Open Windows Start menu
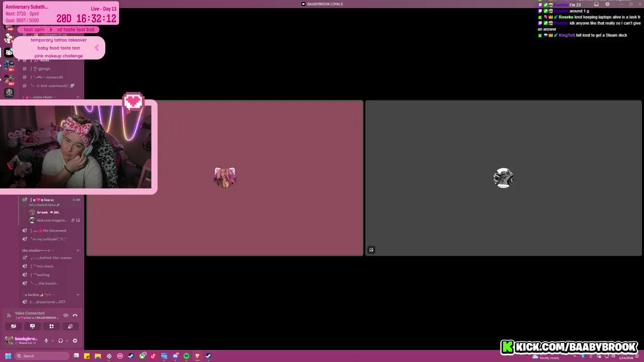 click(8, 356)
